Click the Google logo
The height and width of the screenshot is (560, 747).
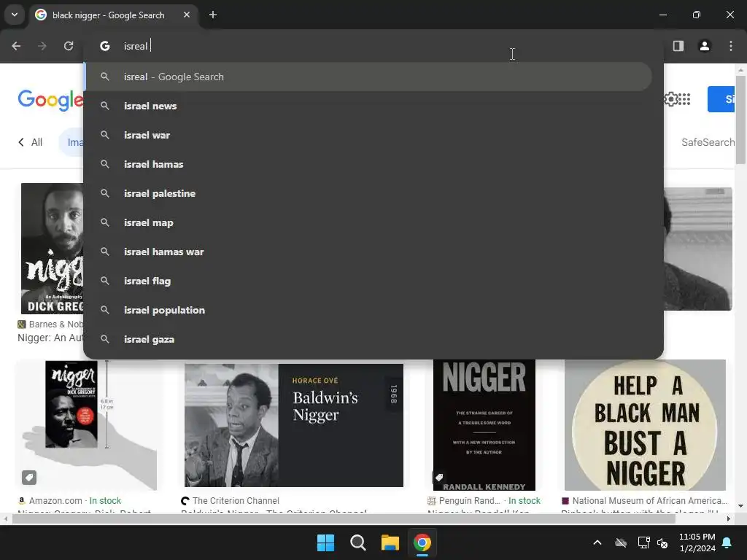click(50, 100)
